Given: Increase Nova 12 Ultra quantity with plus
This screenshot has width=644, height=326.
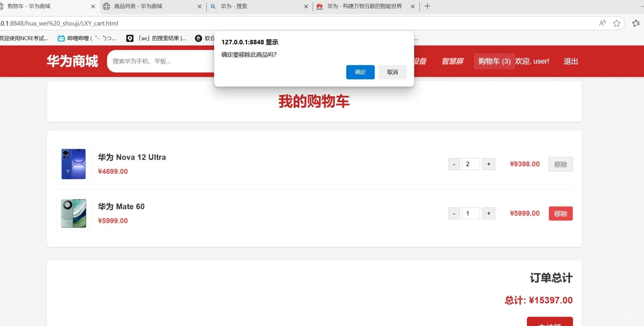Looking at the screenshot, I should 488,164.
